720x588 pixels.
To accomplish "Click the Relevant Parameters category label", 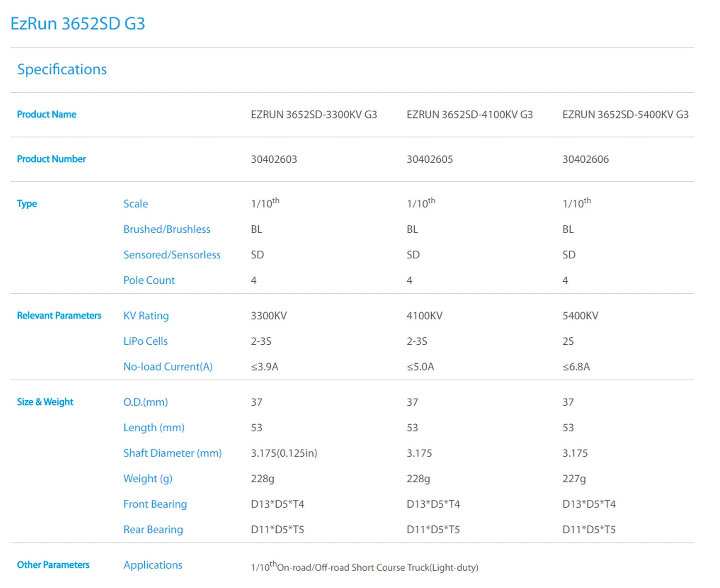I will (x=59, y=315).
